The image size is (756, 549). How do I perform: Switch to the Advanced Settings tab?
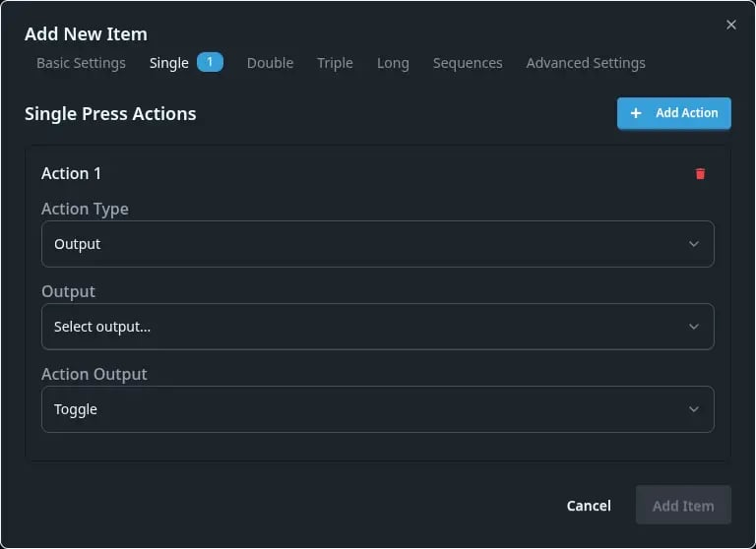pos(586,63)
